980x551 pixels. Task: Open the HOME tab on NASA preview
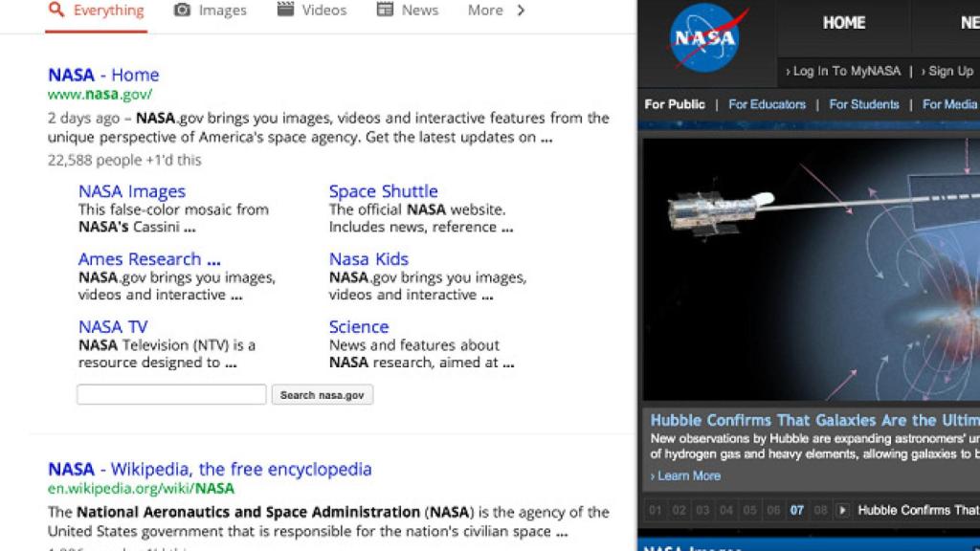click(x=843, y=23)
